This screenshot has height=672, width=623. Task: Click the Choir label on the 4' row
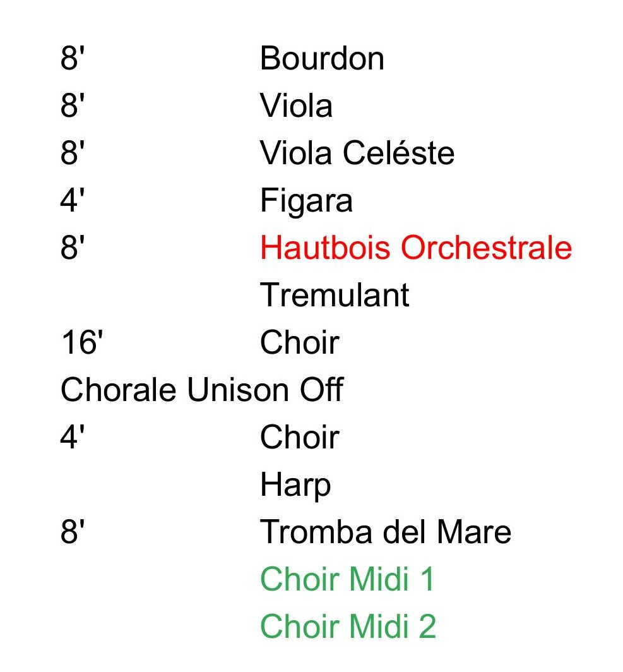299,438
